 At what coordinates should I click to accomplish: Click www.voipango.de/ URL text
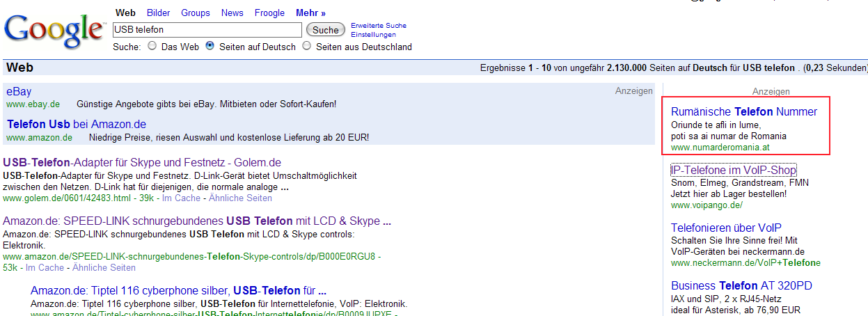click(707, 205)
